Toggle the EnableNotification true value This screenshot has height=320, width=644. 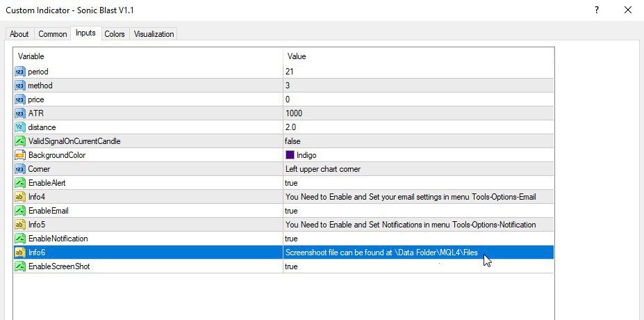[291, 239]
